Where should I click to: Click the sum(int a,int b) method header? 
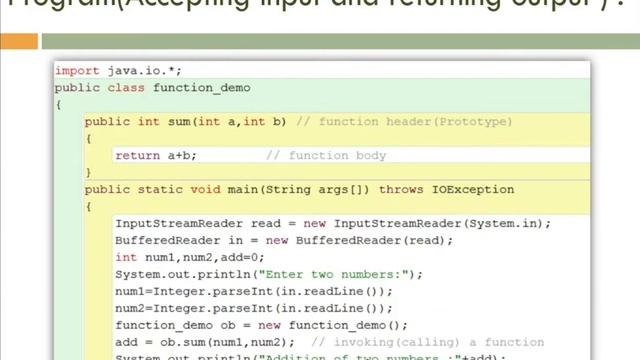[186, 122]
